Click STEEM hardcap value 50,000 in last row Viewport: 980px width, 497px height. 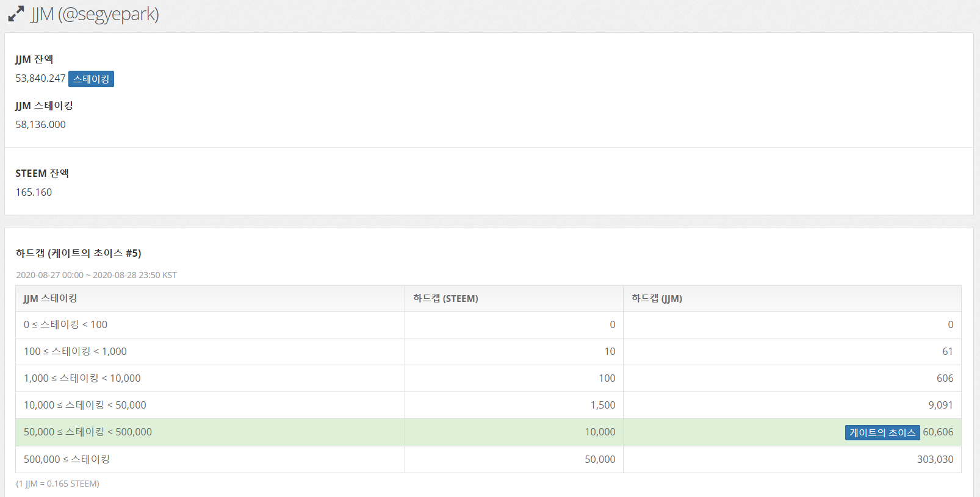pos(600,459)
